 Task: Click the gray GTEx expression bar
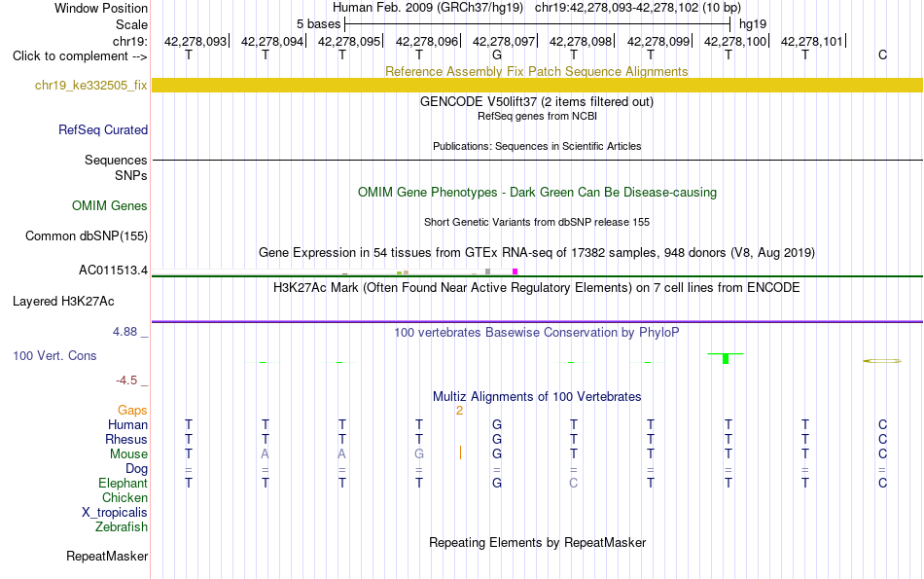[488, 271]
